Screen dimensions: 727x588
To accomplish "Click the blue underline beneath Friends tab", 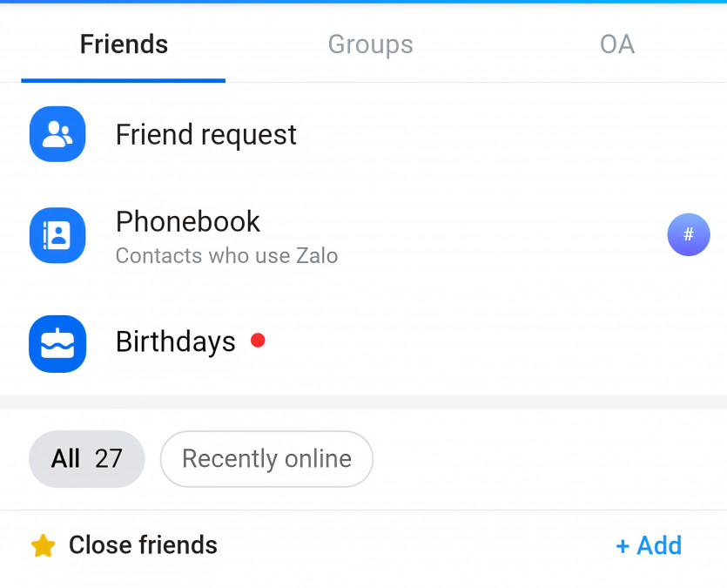I will pyautogui.click(x=124, y=80).
